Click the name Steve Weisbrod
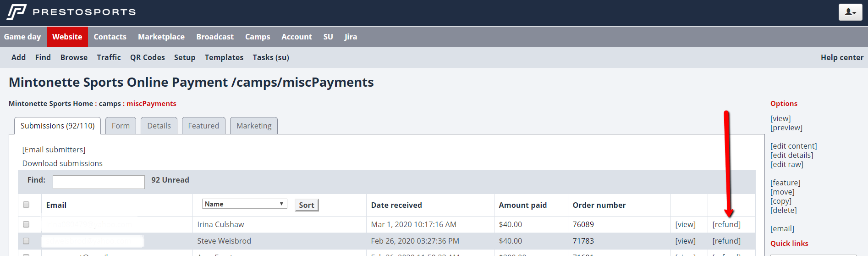 224,241
